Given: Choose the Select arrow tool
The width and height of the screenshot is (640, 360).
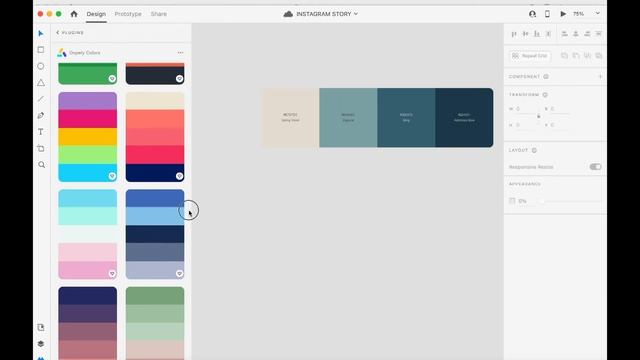Looking at the screenshot, I should tap(41, 33).
